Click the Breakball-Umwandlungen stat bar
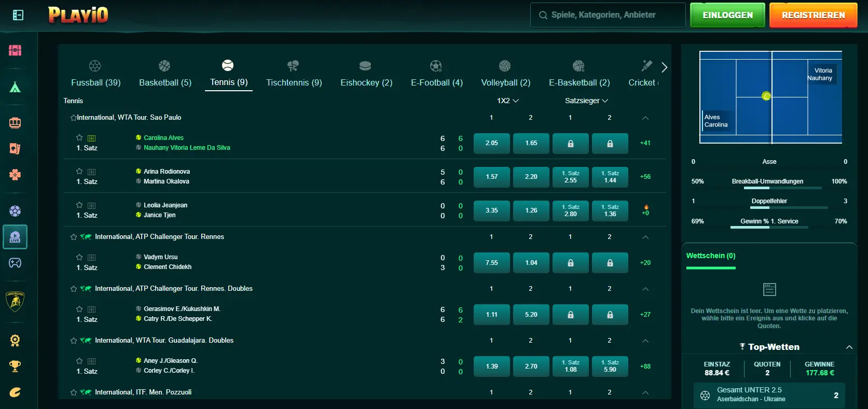 [769, 188]
